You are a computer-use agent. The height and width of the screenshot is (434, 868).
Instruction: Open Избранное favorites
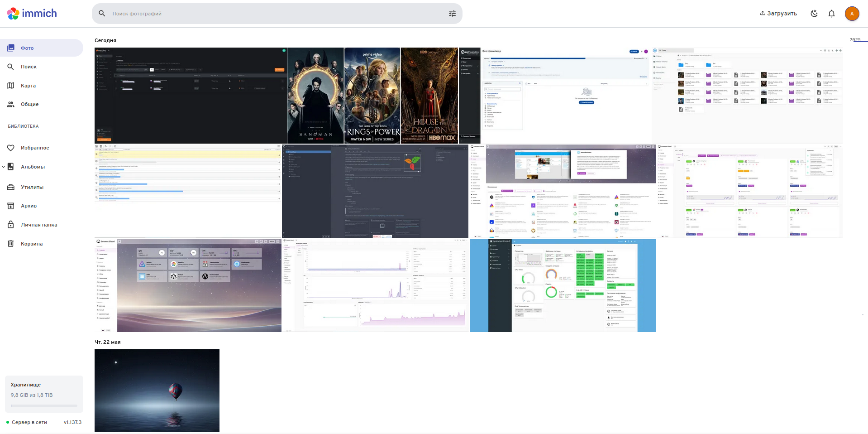point(34,148)
